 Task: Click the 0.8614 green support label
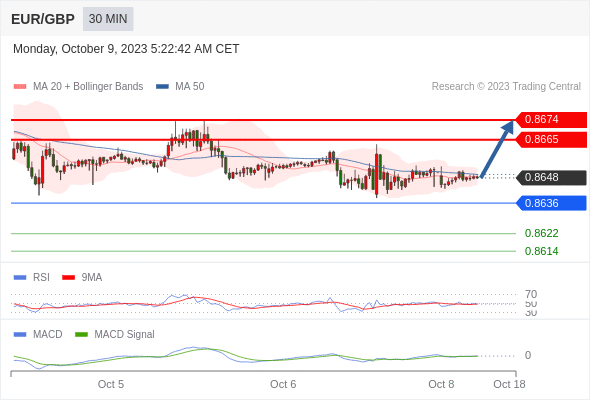click(x=541, y=251)
